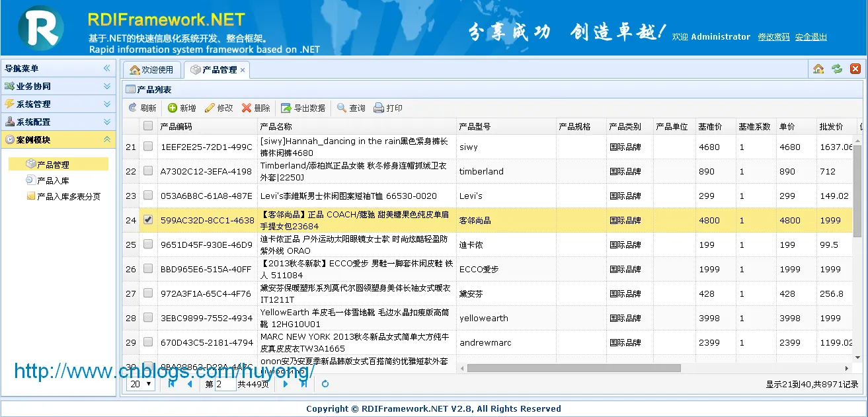Click the 导出数据 export data button
868x417 pixels.
tap(303, 108)
